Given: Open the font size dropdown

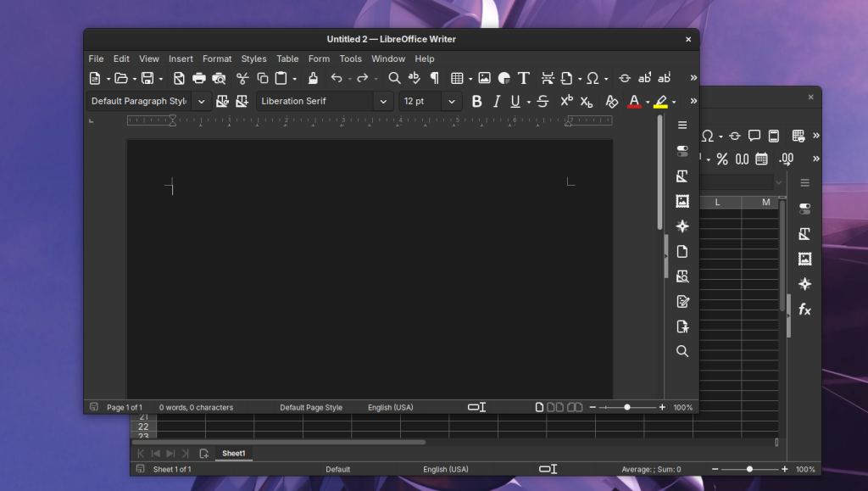Looking at the screenshot, I should 452,101.
